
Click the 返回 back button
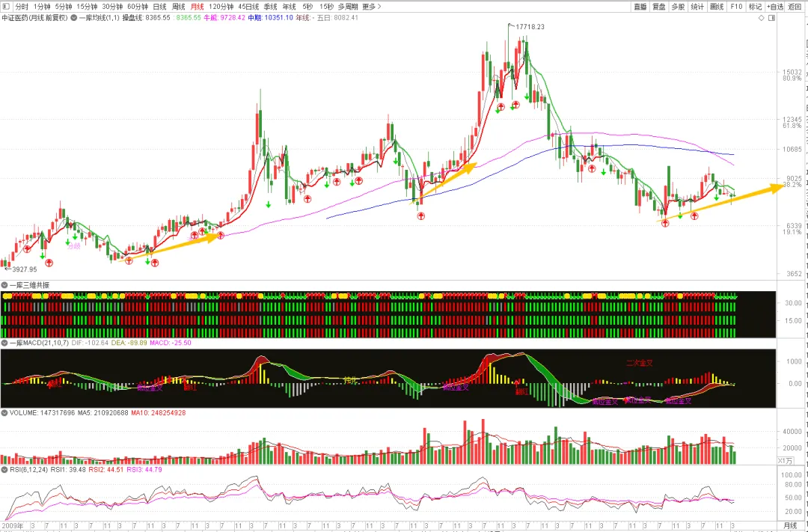pos(795,7)
